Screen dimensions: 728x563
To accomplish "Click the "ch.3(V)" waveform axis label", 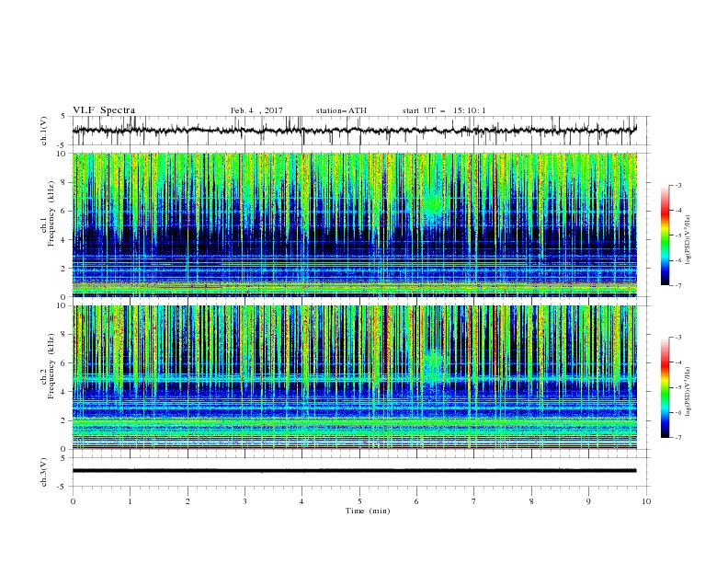I will click(x=44, y=472).
